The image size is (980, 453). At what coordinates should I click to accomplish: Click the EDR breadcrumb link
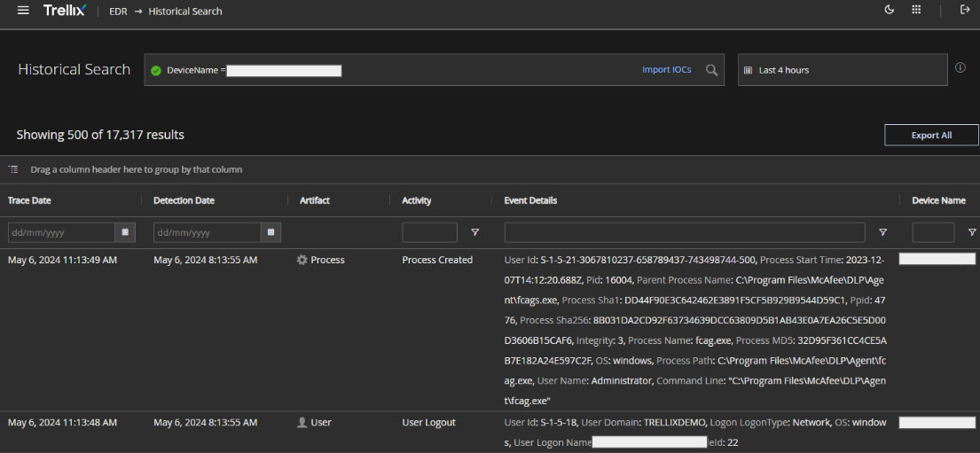120,12
